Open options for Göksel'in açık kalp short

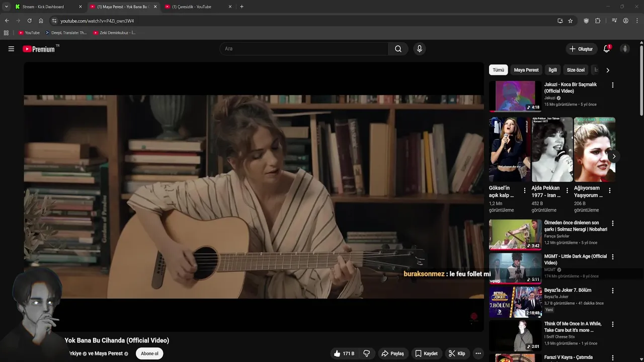point(525,191)
